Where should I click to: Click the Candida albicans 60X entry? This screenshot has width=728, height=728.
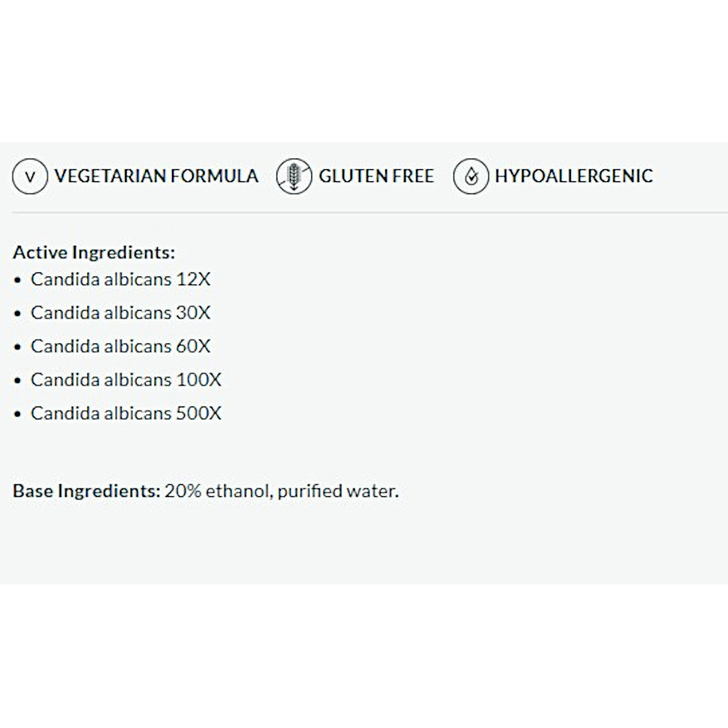pyautogui.click(x=121, y=346)
